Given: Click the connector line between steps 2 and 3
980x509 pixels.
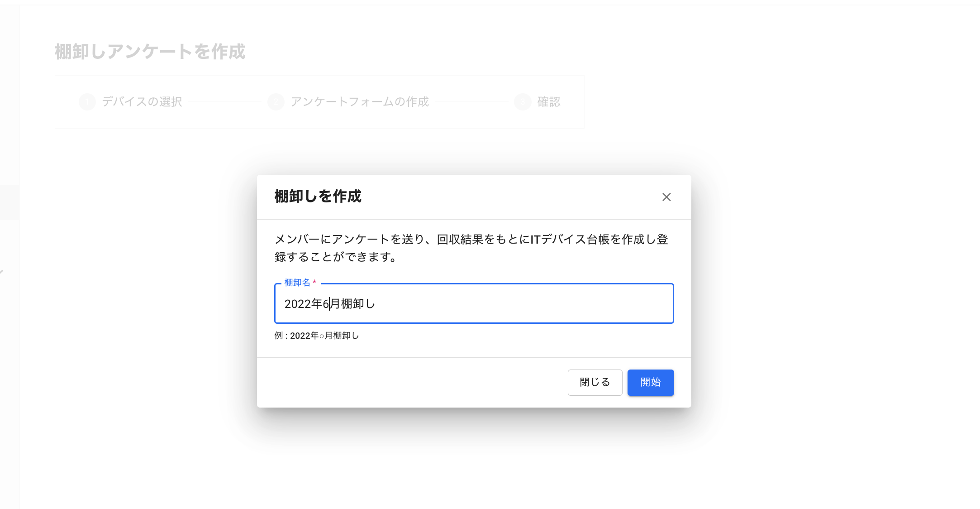Looking at the screenshot, I should tap(471, 102).
